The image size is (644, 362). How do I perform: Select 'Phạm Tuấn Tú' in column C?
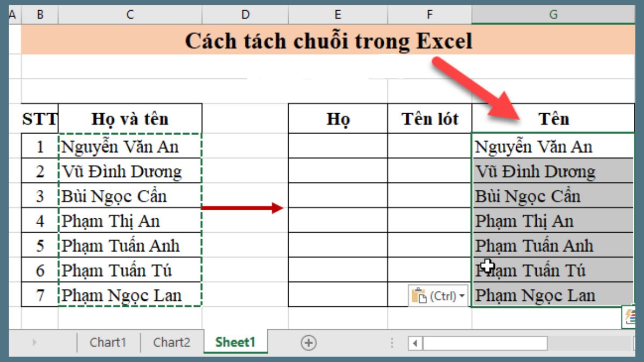130,270
